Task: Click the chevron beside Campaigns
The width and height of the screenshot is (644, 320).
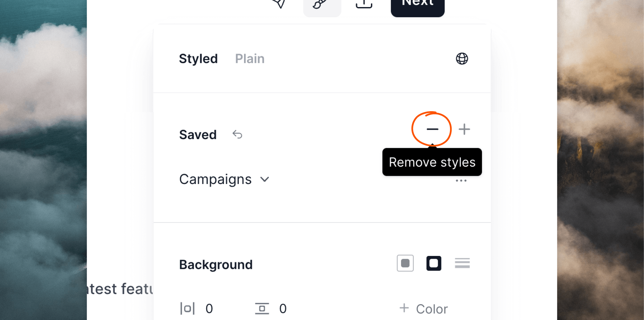Action: [x=265, y=179]
